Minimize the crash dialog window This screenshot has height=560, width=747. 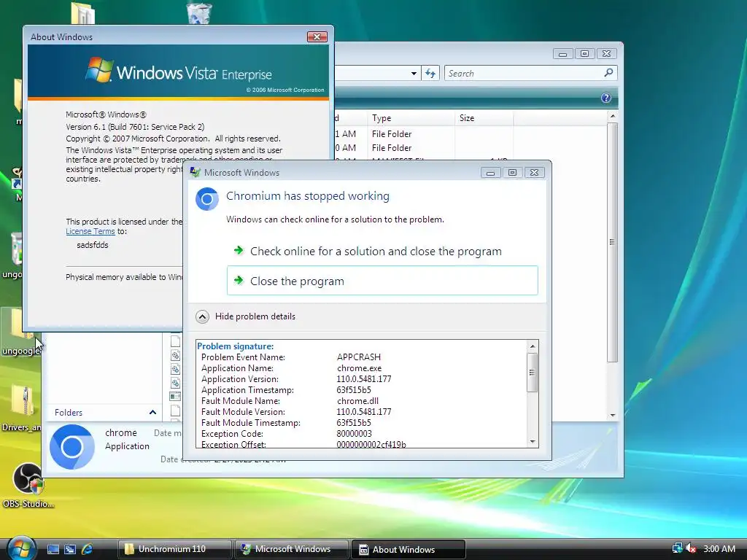coord(490,173)
